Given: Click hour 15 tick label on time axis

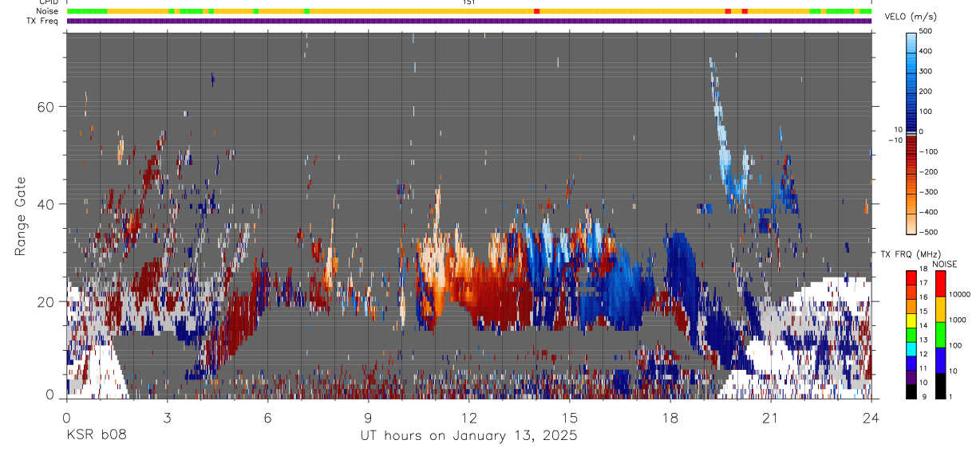Looking at the screenshot, I should 569,417.
